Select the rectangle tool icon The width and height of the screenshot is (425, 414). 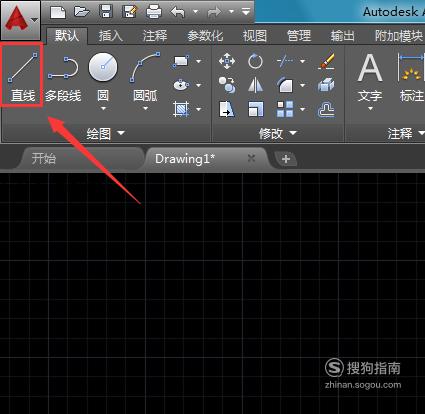click(x=181, y=61)
